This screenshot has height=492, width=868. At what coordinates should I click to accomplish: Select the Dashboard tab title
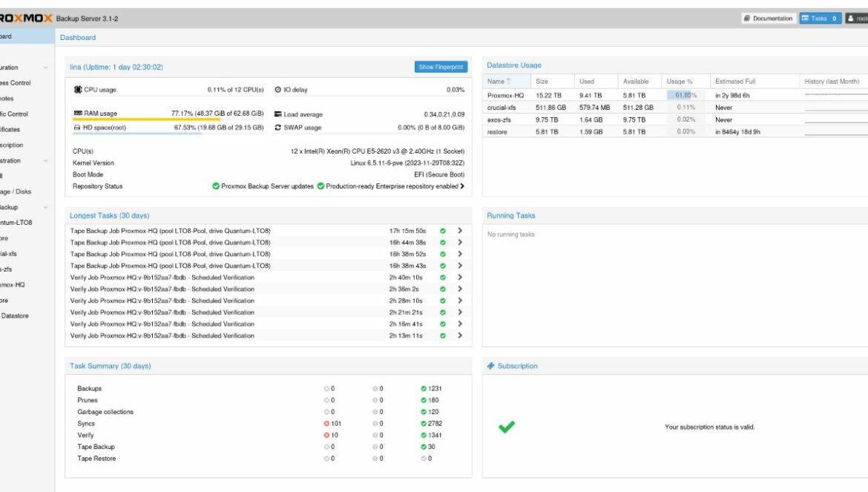coord(77,38)
